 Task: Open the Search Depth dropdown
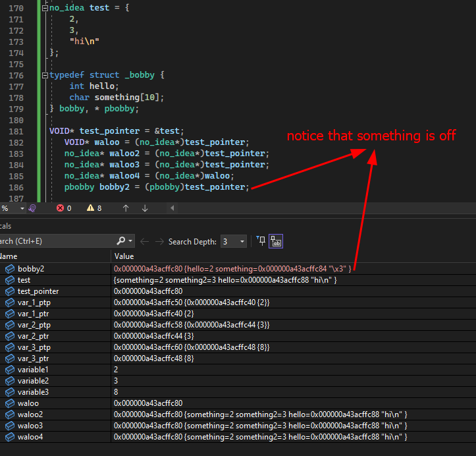[234, 242]
